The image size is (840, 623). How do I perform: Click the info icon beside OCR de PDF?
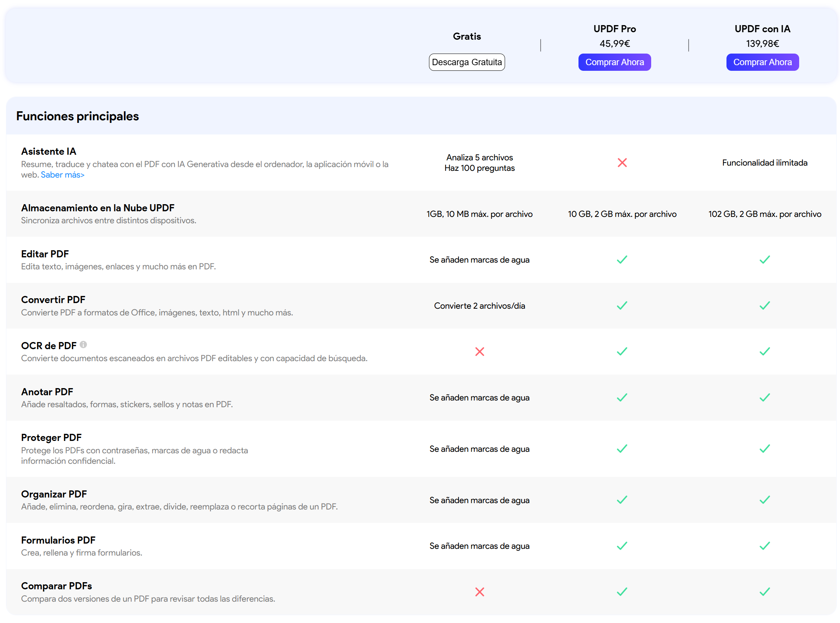83,344
